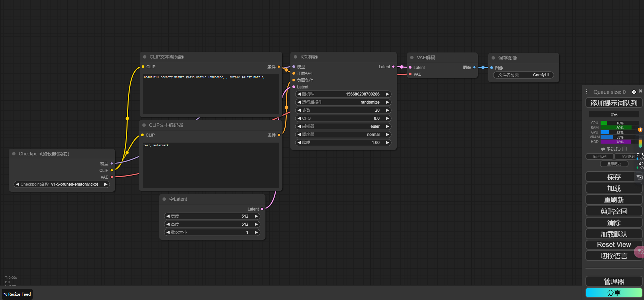Increase 步数 with the right arrow
This screenshot has width=644, height=300.
coord(387,110)
